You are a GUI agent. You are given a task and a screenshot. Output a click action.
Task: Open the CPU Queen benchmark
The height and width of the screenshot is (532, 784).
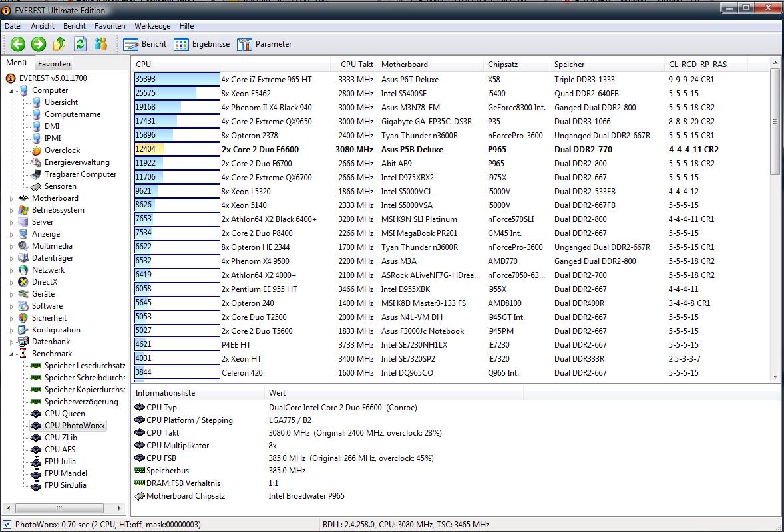tap(65, 414)
